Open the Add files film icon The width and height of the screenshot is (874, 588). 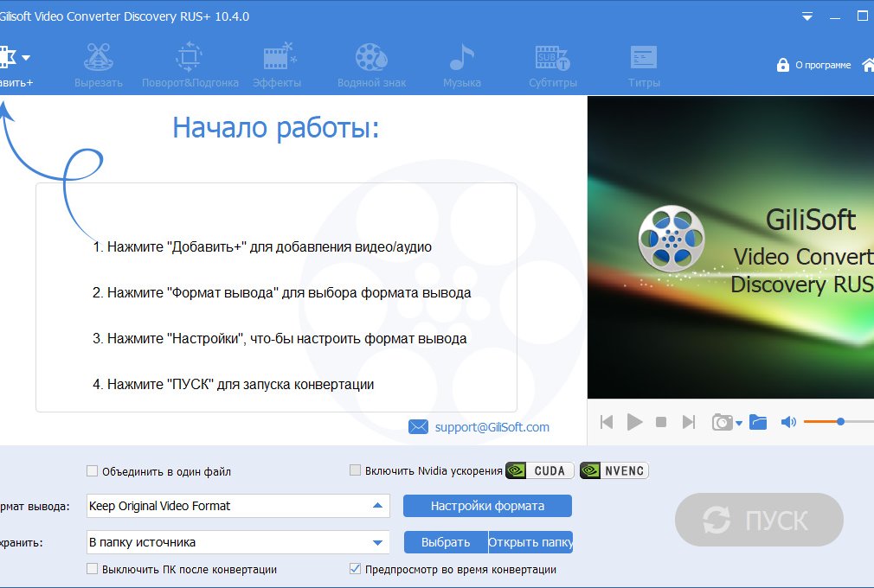[x=7, y=57]
